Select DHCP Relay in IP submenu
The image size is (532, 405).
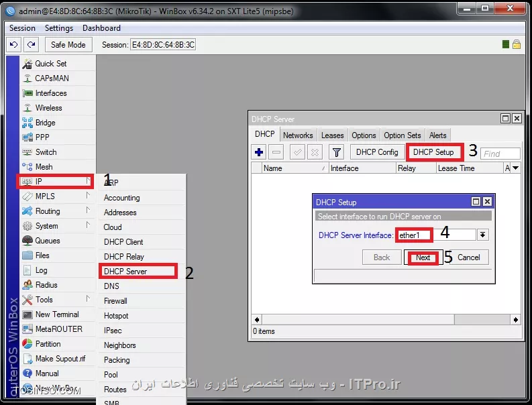(x=141, y=257)
